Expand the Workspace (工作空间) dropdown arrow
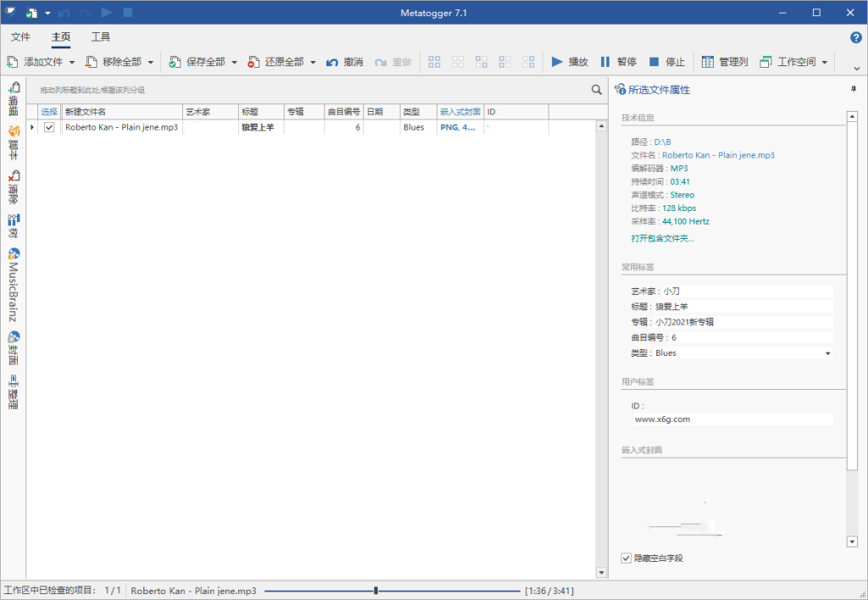Image resolution: width=868 pixels, height=600 pixels. point(824,62)
